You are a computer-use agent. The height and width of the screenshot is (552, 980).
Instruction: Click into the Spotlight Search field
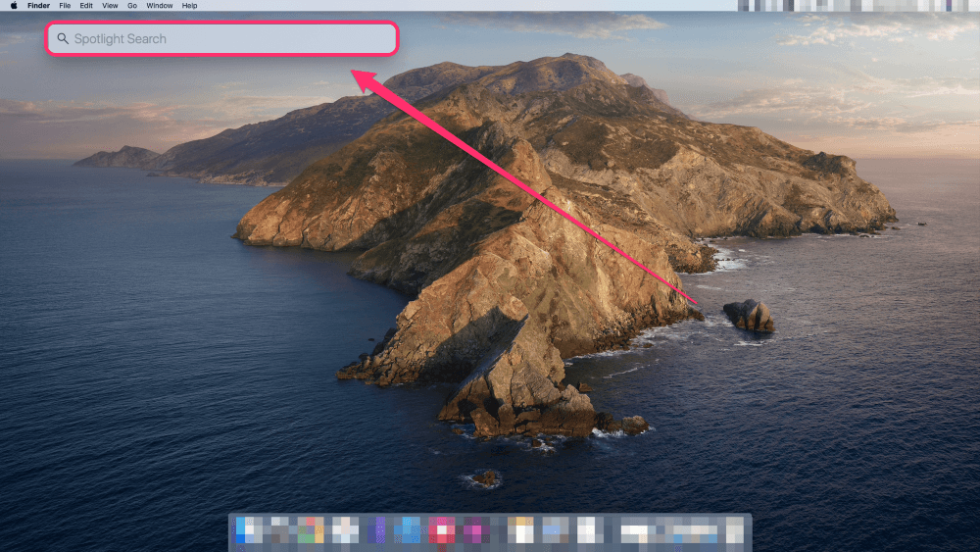221,39
